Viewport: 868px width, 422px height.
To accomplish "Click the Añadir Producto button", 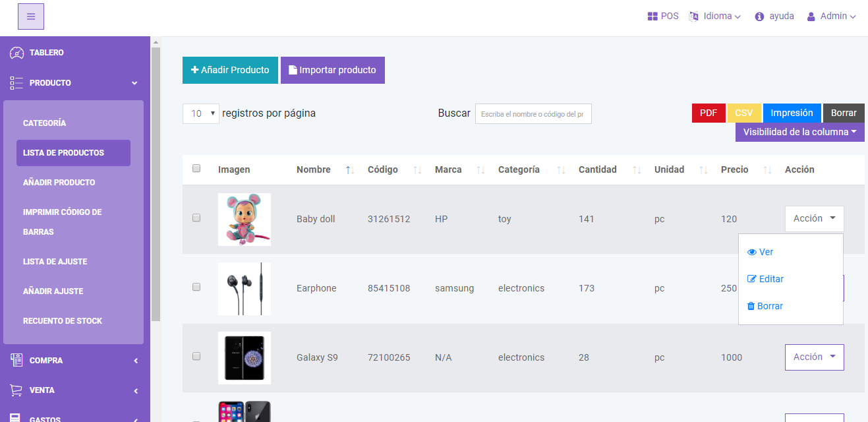I will click(x=230, y=70).
